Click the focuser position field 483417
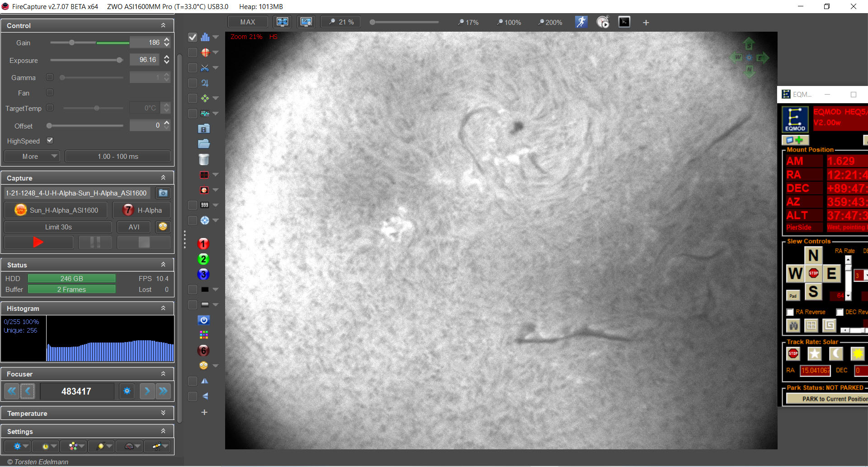868x467 pixels. [x=76, y=391]
